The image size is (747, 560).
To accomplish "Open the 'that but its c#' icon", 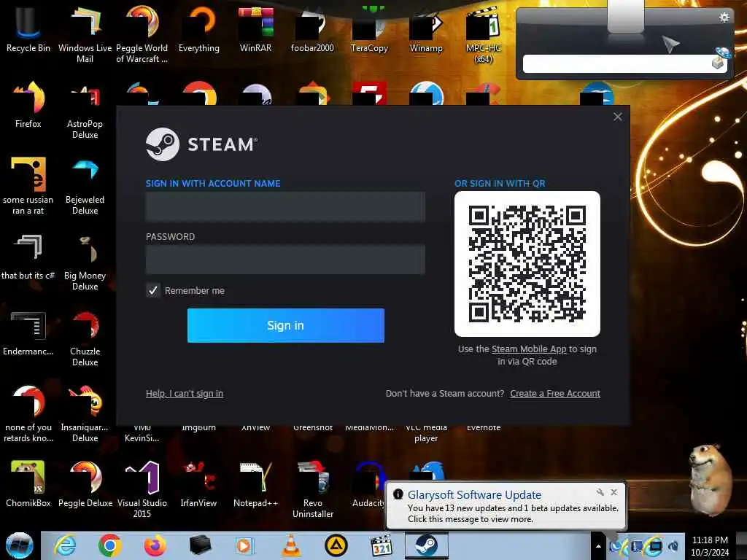I will click(28, 257).
